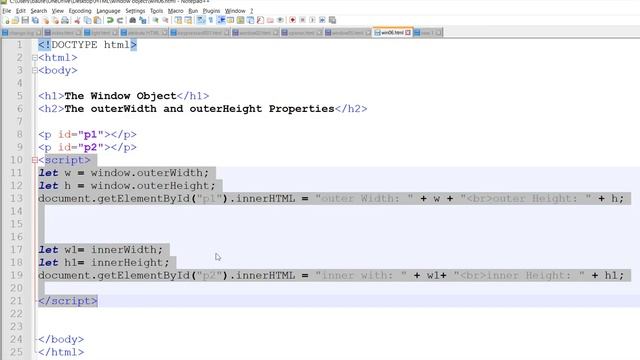The height and width of the screenshot is (360, 640).
Task: Select the win06.html tab
Action: click(392, 32)
